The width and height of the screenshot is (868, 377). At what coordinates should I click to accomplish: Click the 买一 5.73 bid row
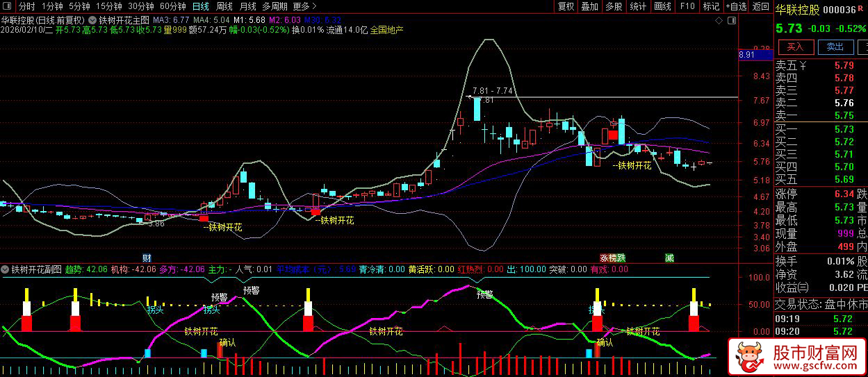821,130
